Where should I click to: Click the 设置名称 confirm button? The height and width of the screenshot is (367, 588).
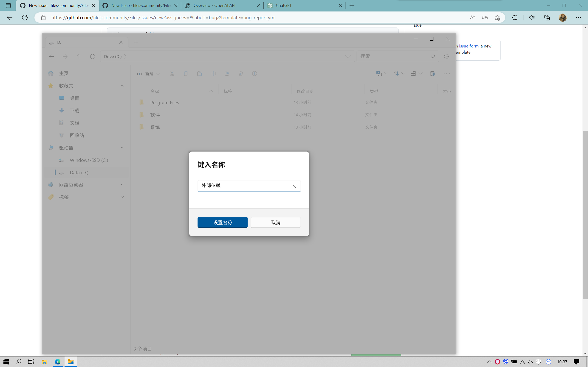[223, 222]
